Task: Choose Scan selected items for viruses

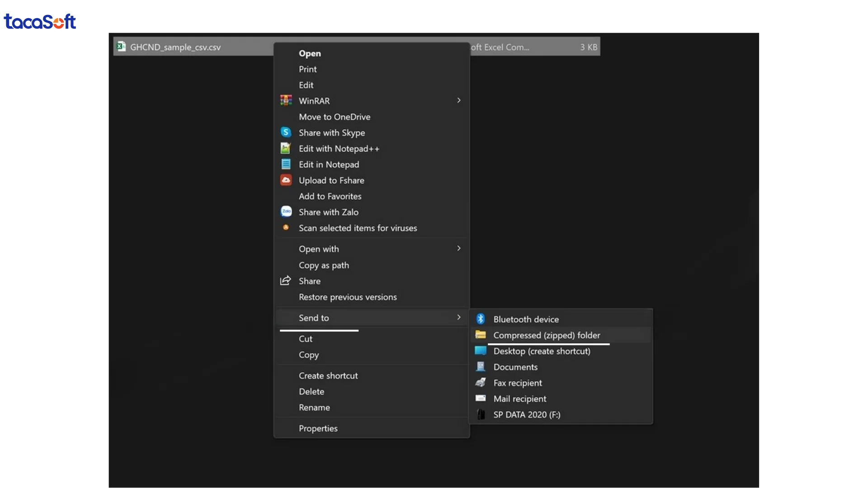Action: click(x=372, y=228)
